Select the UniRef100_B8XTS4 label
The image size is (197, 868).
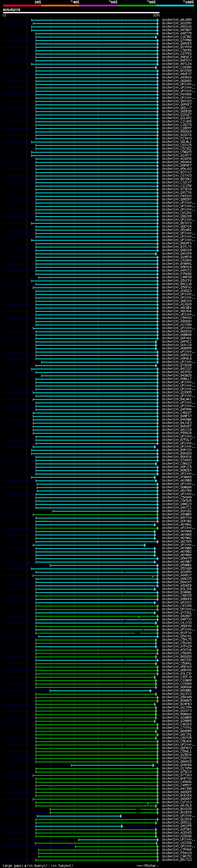coord(177,518)
